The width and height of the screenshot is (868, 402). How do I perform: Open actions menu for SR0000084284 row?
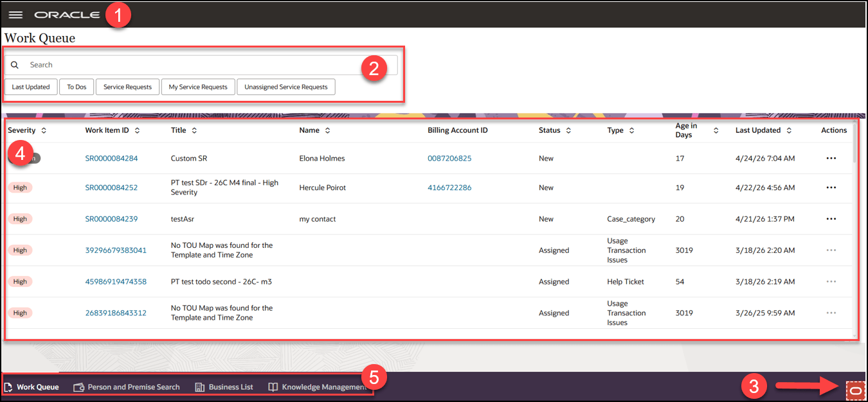831,158
